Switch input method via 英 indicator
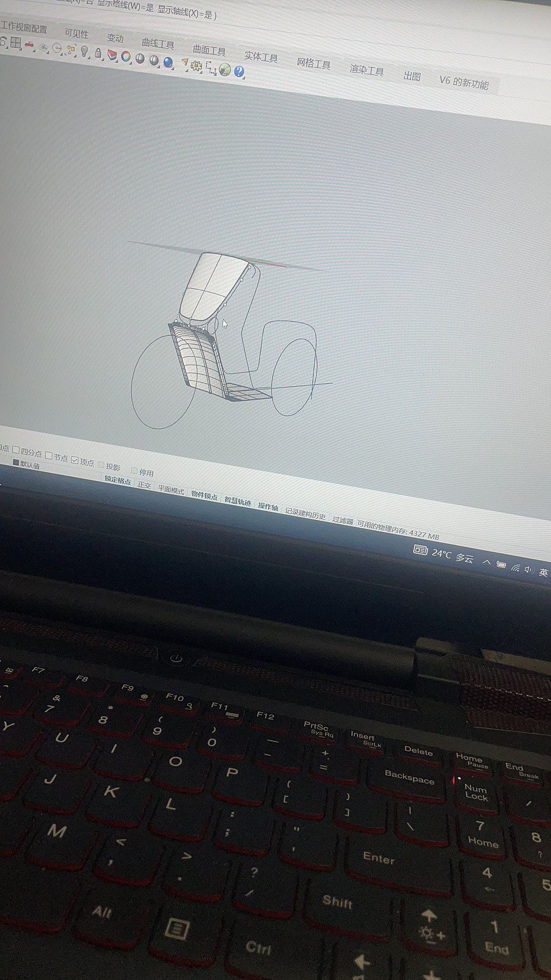 [x=543, y=573]
